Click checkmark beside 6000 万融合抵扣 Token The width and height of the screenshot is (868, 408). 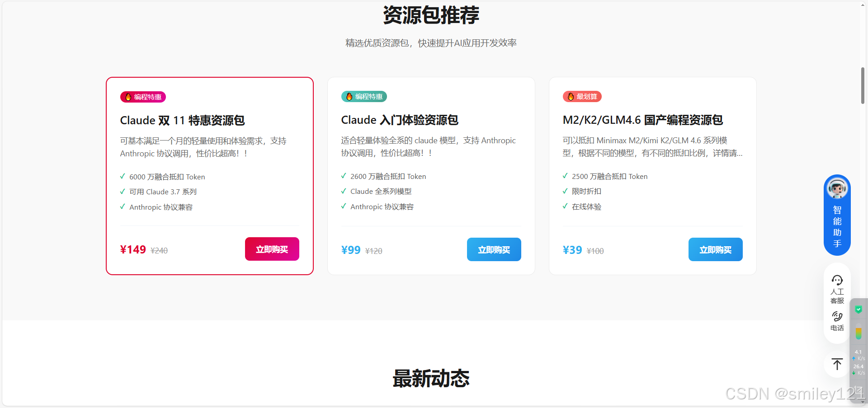(122, 177)
